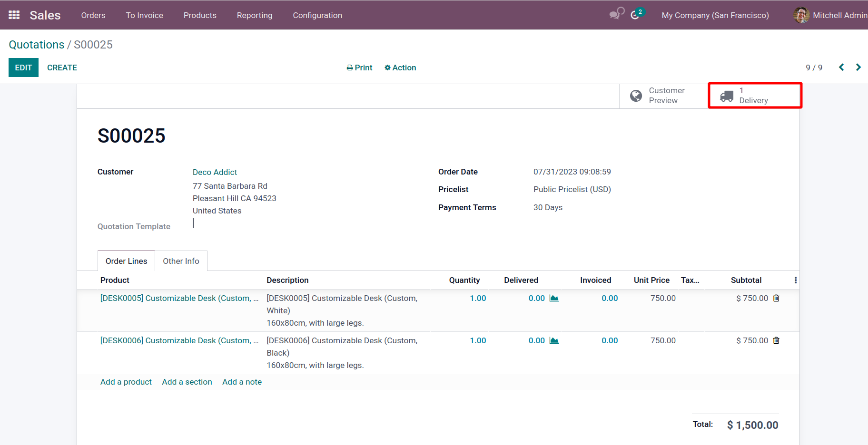The image size is (868, 445).
Task: Open the company switcher My Company
Action: click(x=715, y=15)
